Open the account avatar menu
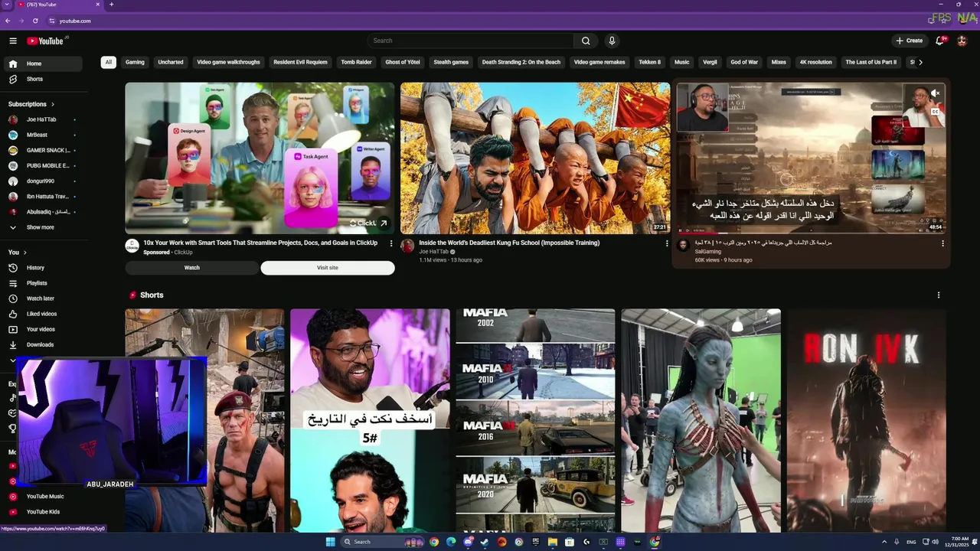980x551 pixels. [x=962, y=41]
